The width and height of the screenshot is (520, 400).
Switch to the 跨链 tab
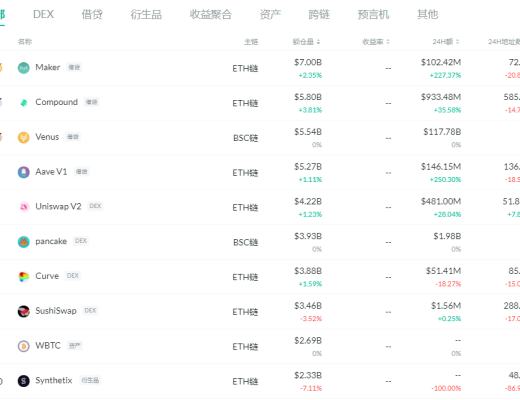tap(319, 14)
